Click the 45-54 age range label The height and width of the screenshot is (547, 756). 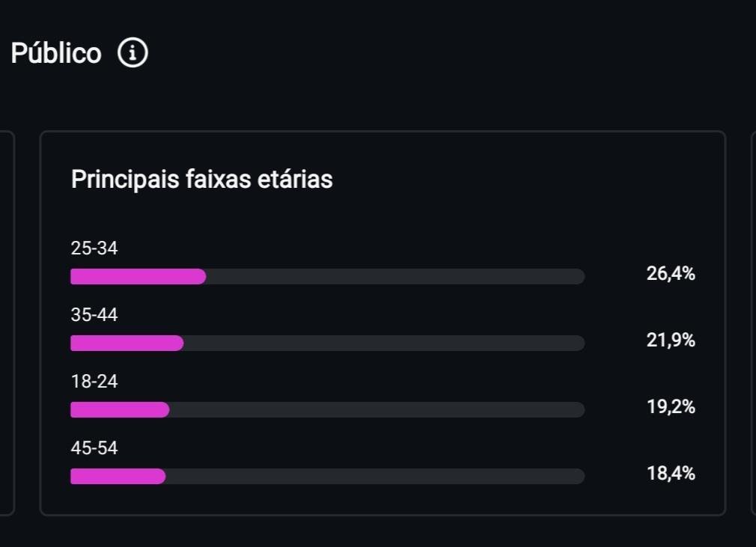pos(94,448)
